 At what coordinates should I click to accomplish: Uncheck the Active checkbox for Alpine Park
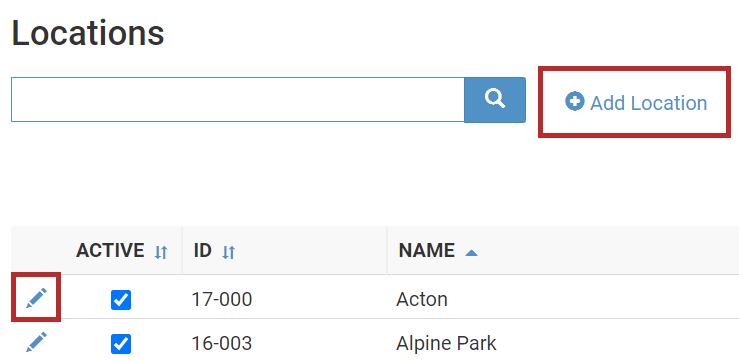coord(121,344)
